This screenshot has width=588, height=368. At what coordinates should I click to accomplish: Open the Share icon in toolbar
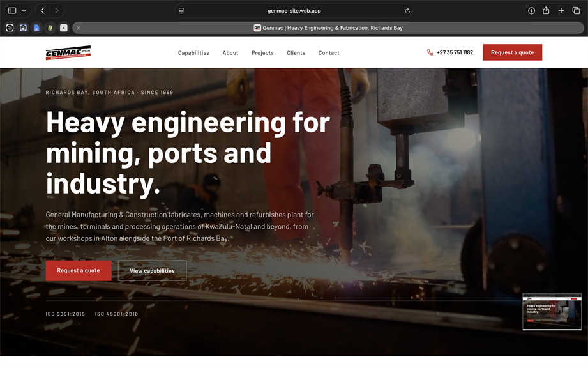(x=546, y=10)
